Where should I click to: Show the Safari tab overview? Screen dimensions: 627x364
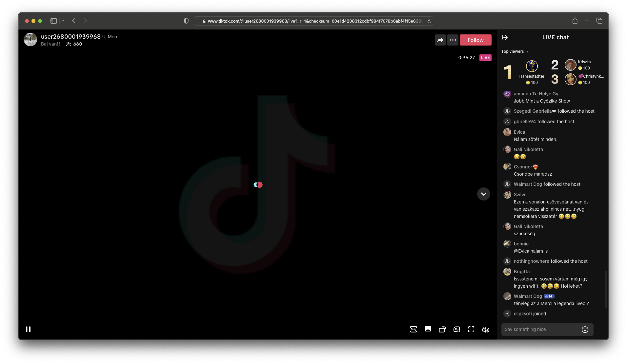click(x=599, y=21)
